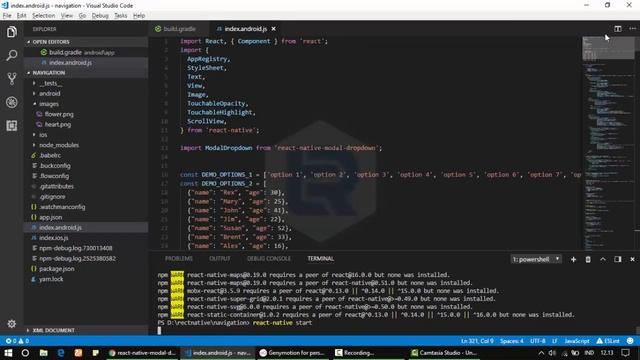This screenshot has width=640, height=360.
Task: Open index.ios.js file
Action: tap(54, 238)
